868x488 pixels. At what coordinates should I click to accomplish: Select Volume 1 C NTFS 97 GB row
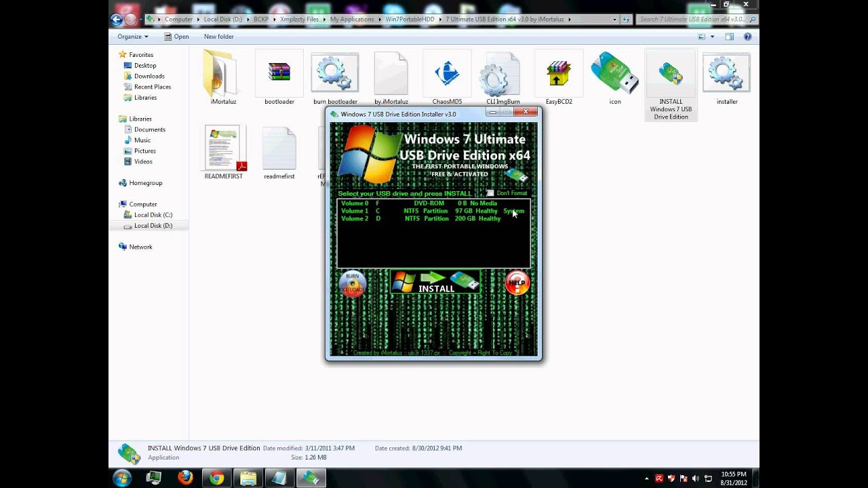click(433, 211)
